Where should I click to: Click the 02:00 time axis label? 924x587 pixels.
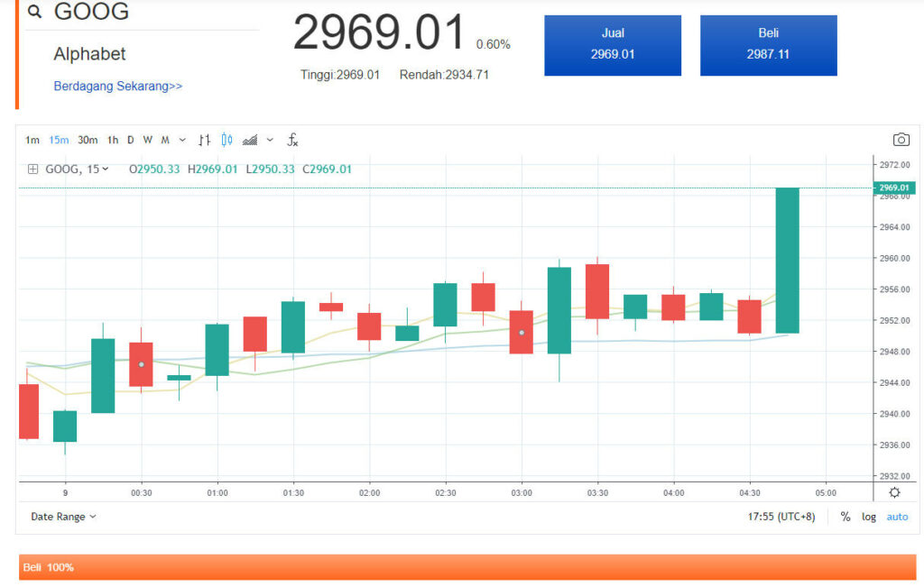(x=369, y=493)
